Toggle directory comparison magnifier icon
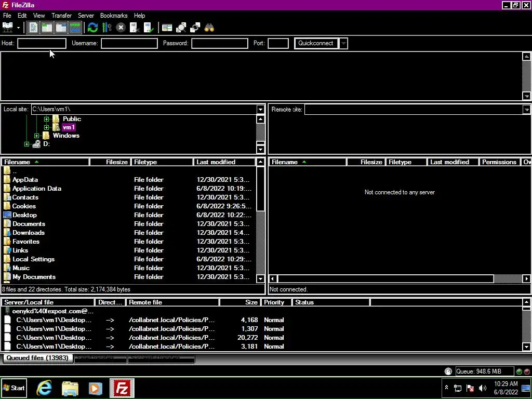This screenshot has width=532, height=399. coord(181,28)
